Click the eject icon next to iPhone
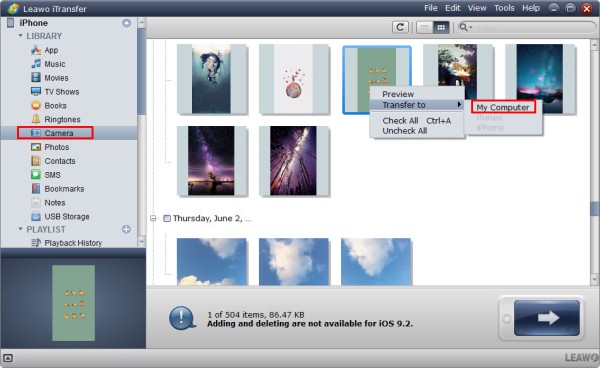 click(x=126, y=23)
